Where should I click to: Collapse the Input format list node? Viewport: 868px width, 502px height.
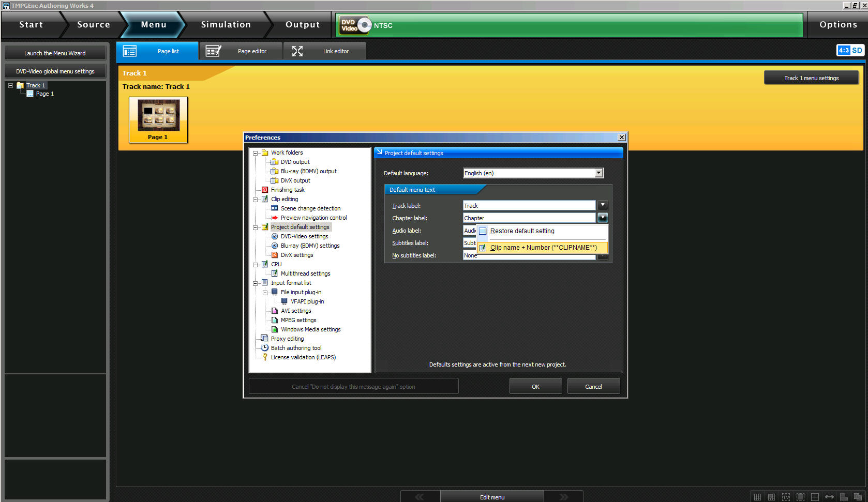point(255,283)
